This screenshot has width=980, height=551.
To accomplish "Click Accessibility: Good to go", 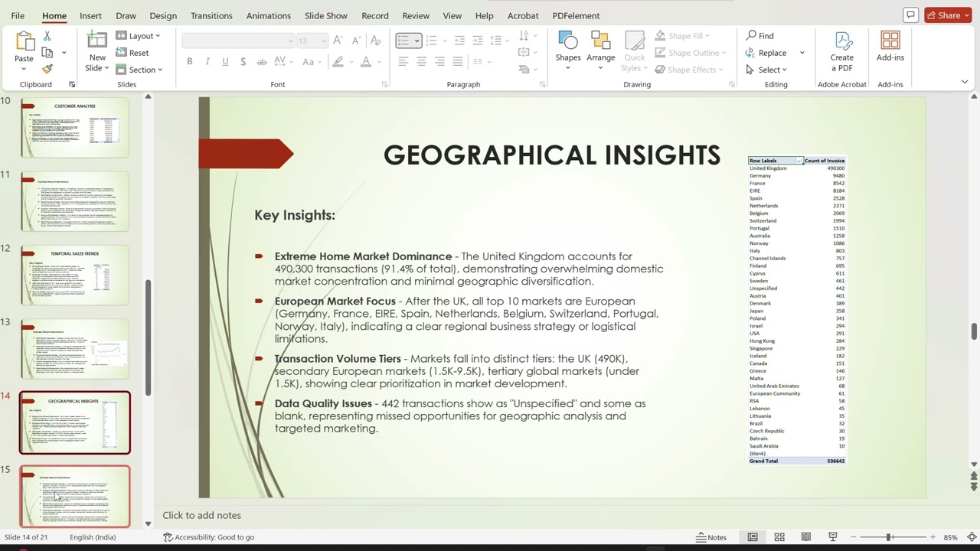I will [x=208, y=537].
